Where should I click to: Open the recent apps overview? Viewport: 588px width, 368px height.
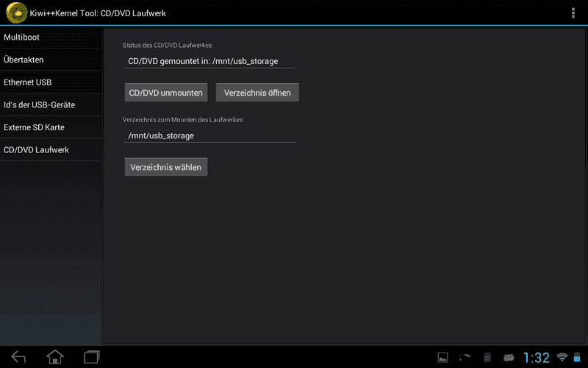pyautogui.click(x=91, y=357)
